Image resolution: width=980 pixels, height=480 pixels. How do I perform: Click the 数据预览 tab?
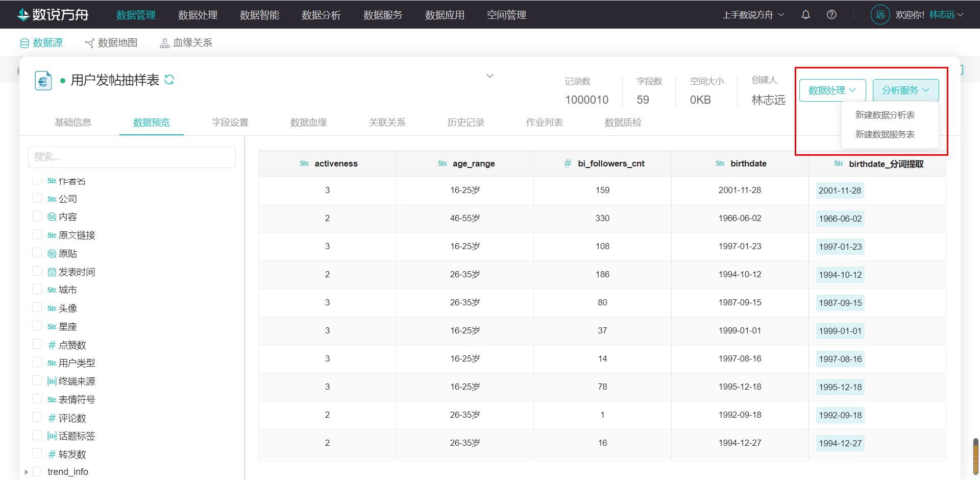click(152, 123)
